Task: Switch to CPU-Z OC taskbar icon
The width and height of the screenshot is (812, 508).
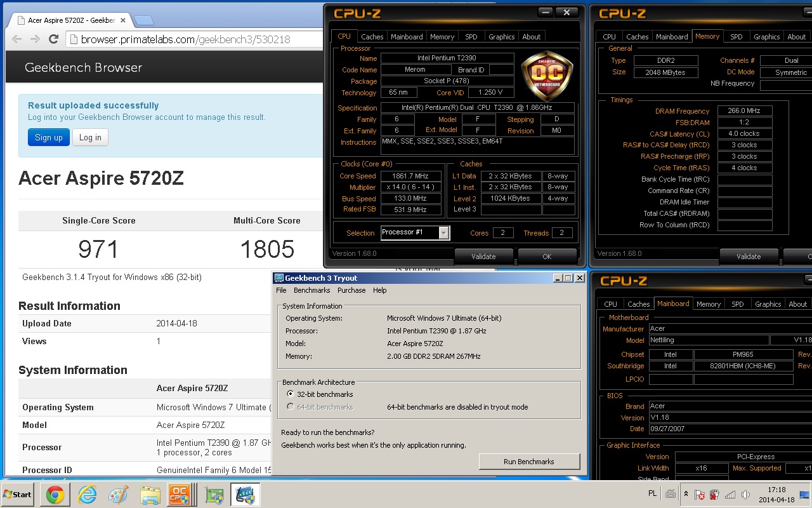Action: click(181, 494)
